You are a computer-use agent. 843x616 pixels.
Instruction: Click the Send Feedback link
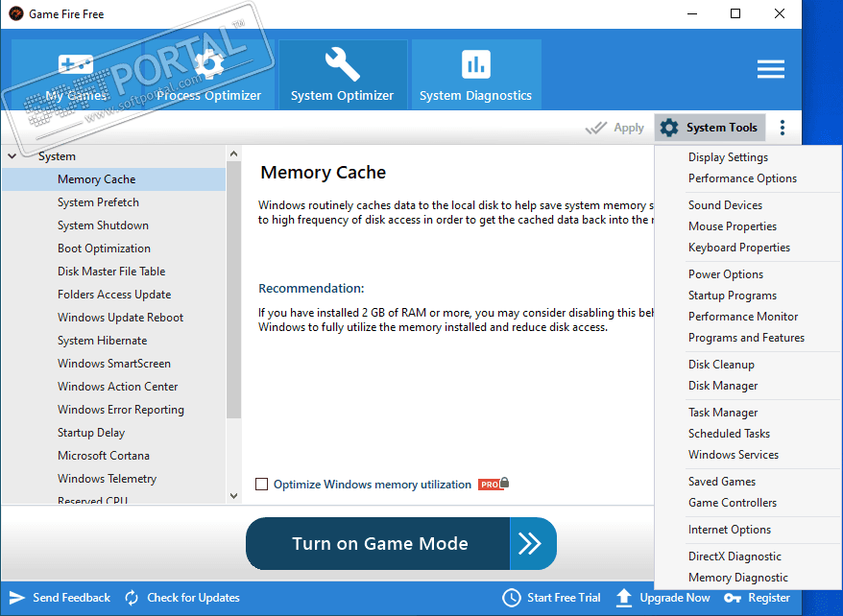point(71,598)
